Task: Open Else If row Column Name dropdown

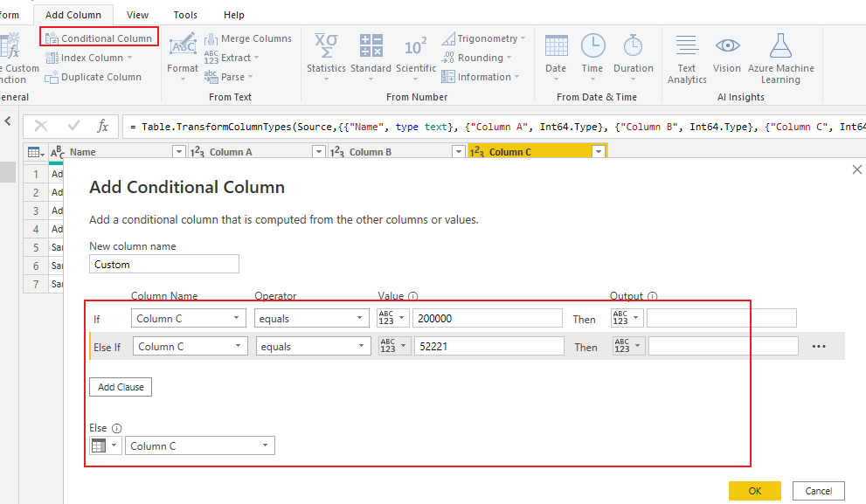Action: [190, 347]
